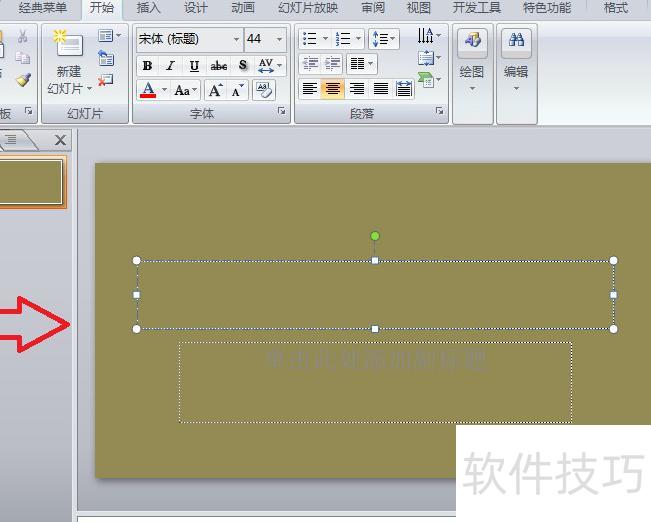Open the Change Case Aa menu
Image resolution: width=651 pixels, height=522 pixels.
(186, 90)
